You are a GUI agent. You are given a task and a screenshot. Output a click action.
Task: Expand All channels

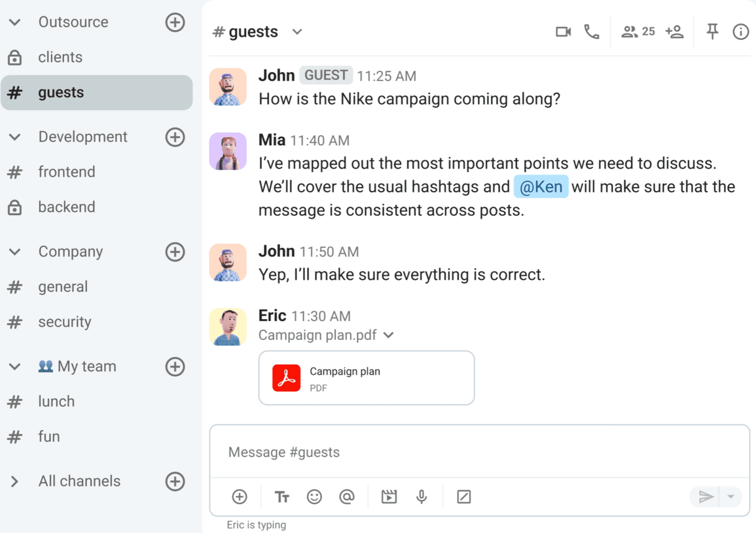[14, 481]
